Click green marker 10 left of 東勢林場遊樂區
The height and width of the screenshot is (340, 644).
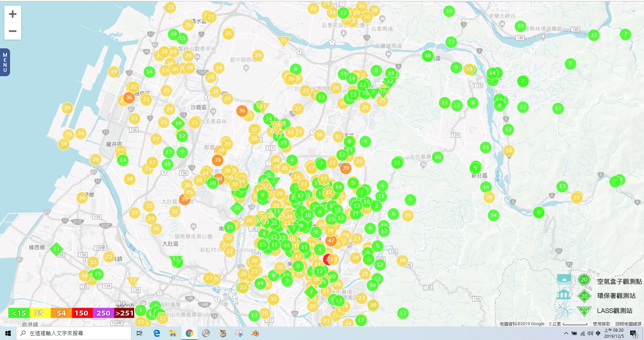click(520, 26)
